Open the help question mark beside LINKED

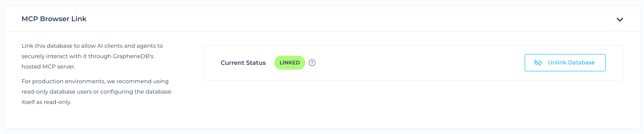tap(312, 63)
